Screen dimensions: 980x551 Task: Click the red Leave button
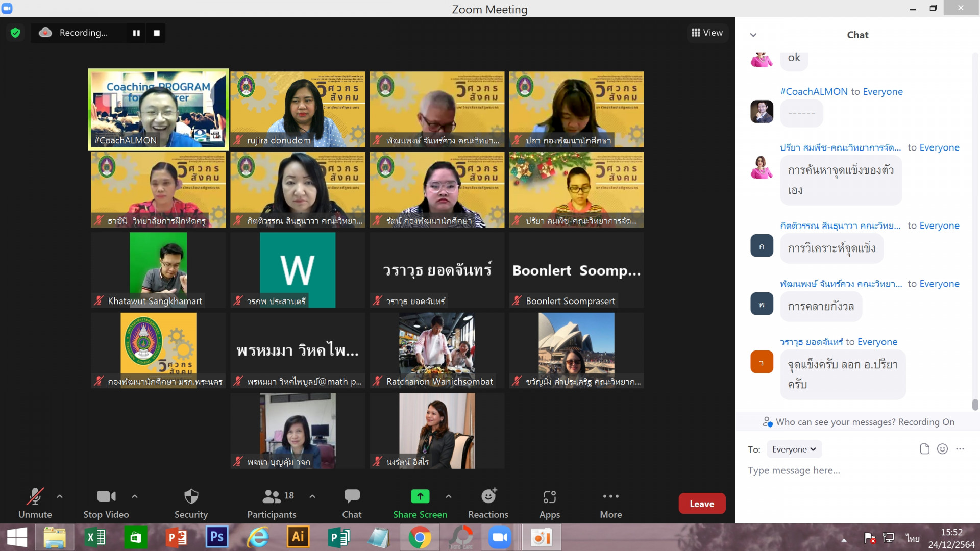[701, 504]
